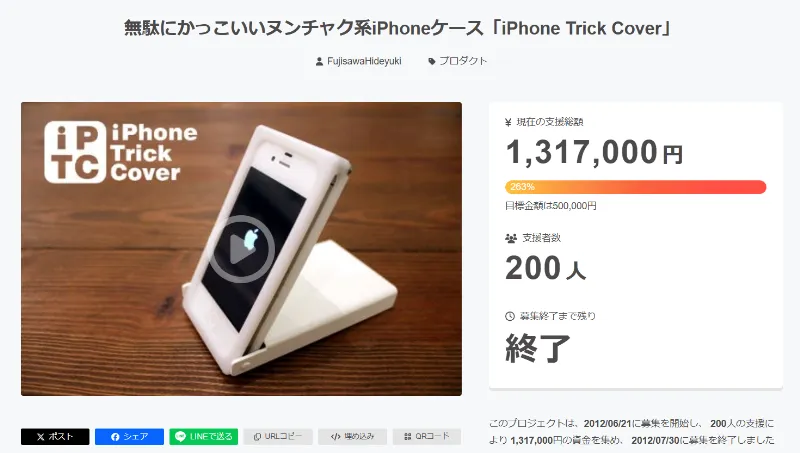The width and height of the screenshot is (800, 453).
Task: Click the copy icon on URLコピー
Action: pyautogui.click(x=258, y=437)
